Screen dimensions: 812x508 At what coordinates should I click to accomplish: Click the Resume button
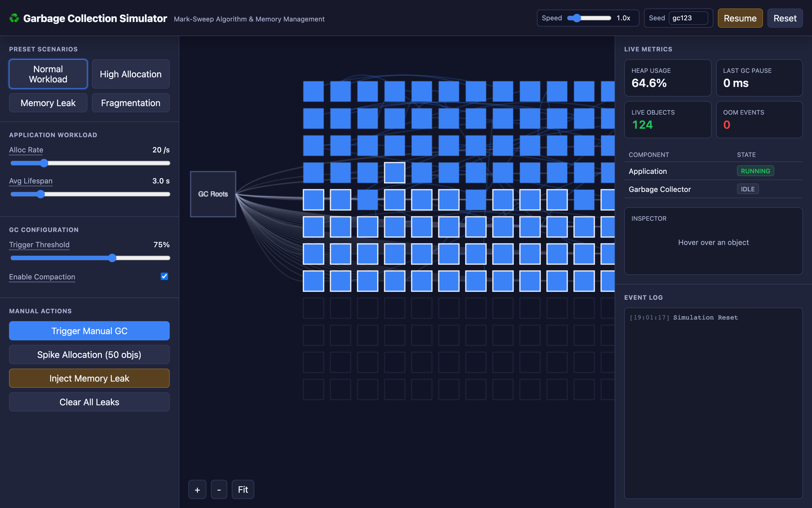click(x=740, y=18)
